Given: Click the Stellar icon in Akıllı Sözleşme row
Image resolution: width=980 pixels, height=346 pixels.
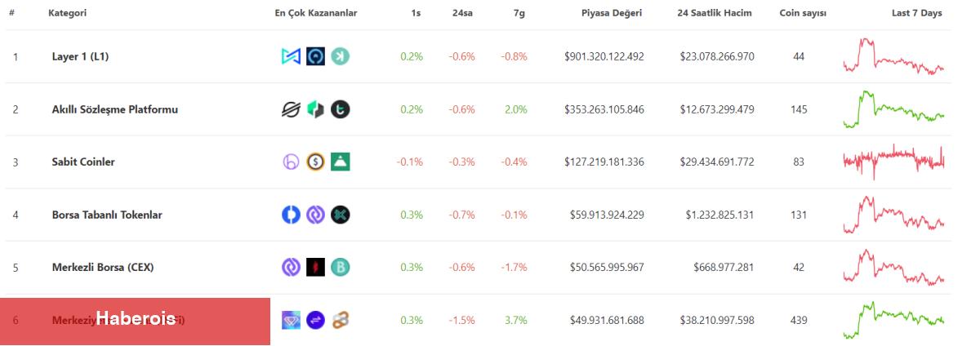Looking at the screenshot, I should [292, 109].
